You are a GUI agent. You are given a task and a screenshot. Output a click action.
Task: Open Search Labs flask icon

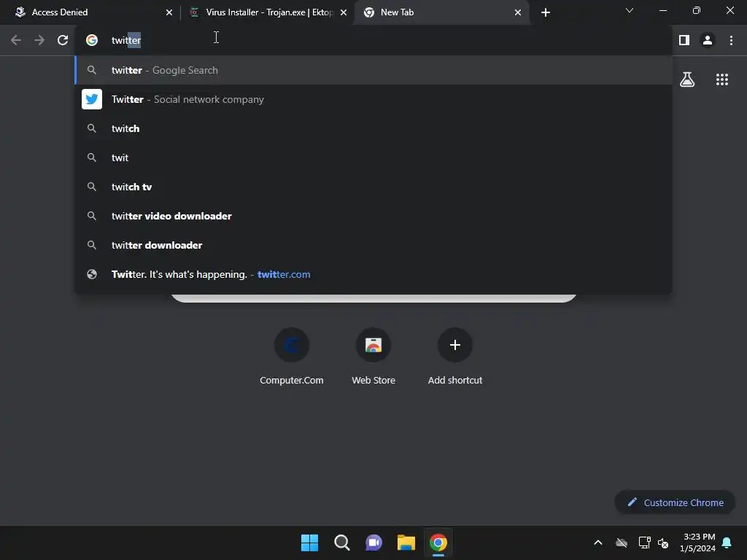click(687, 79)
